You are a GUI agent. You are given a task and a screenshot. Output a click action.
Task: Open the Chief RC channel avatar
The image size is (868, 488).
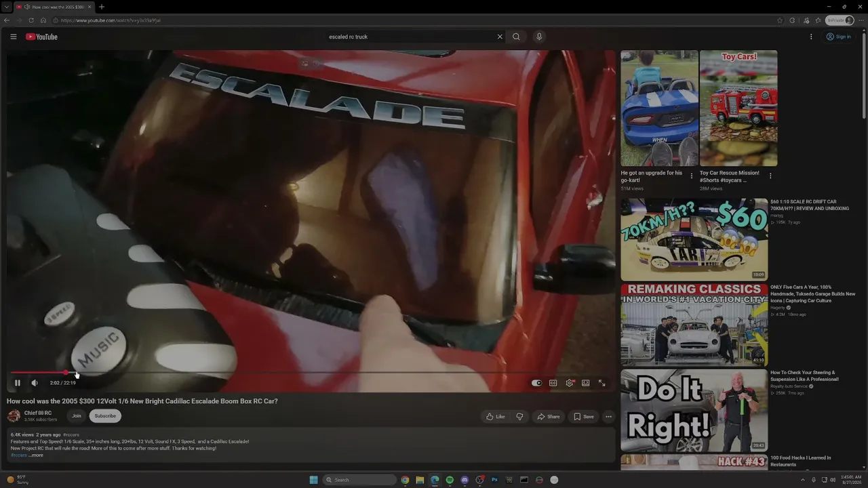tap(14, 416)
